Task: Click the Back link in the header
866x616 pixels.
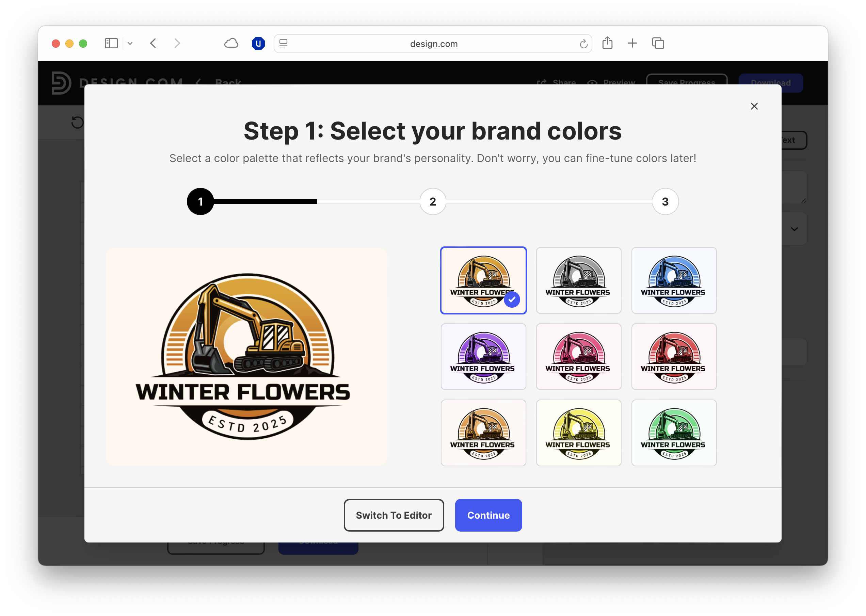Action: point(228,83)
